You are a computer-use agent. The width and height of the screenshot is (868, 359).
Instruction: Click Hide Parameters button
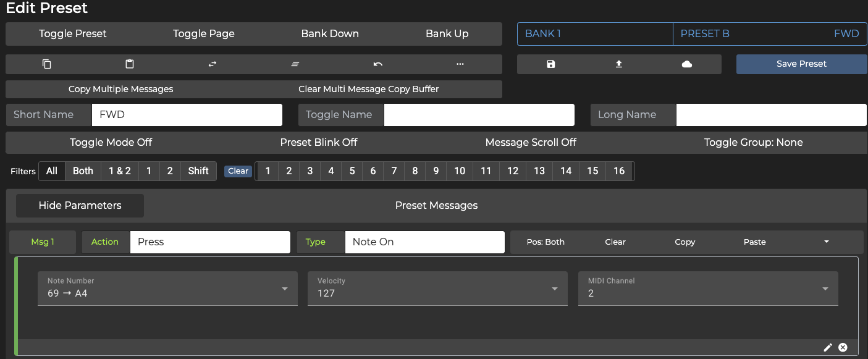coord(80,206)
